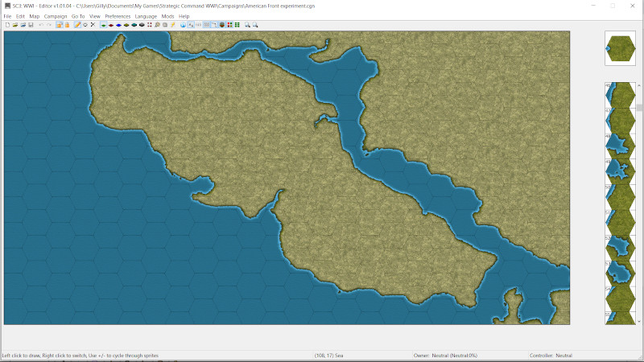Select the blue layer tile icon
This screenshot has width=644, height=362.
click(x=118, y=25)
